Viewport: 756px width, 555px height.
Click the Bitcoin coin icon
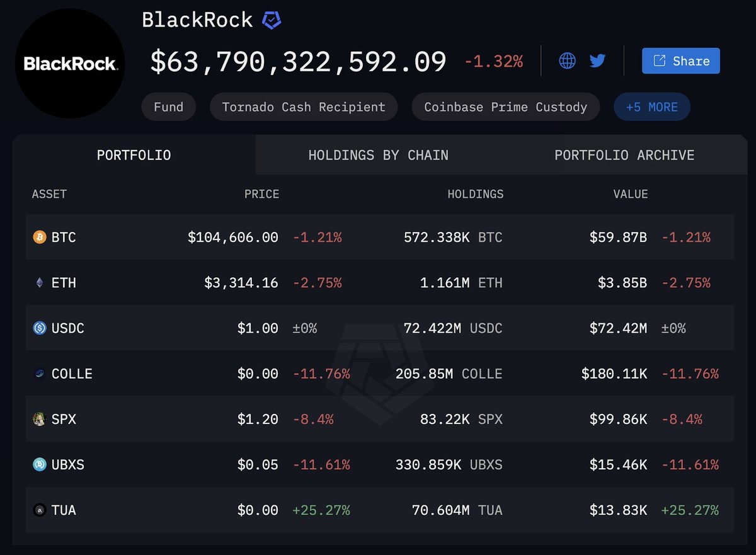point(40,237)
